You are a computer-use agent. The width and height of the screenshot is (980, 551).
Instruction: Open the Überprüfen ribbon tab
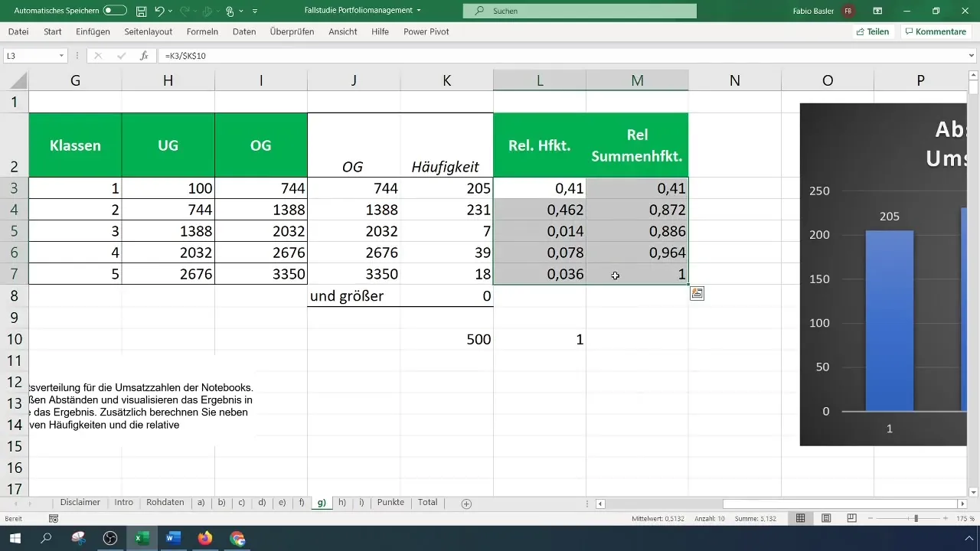tap(291, 31)
